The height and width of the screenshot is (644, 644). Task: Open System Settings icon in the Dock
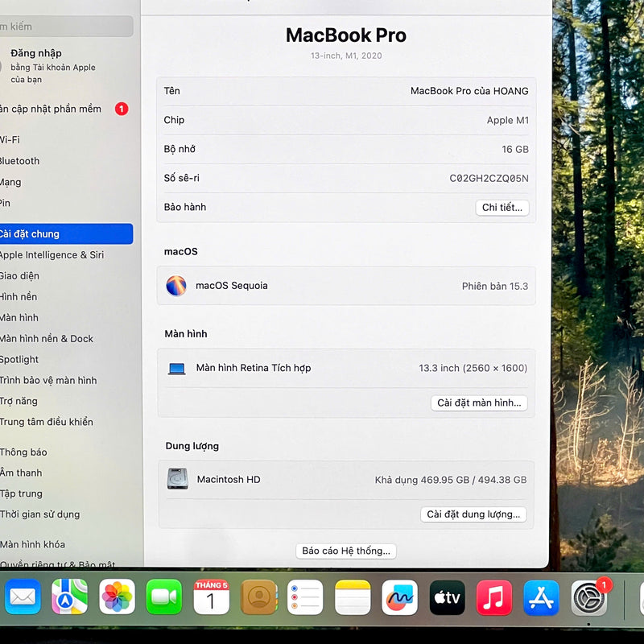[589, 597]
